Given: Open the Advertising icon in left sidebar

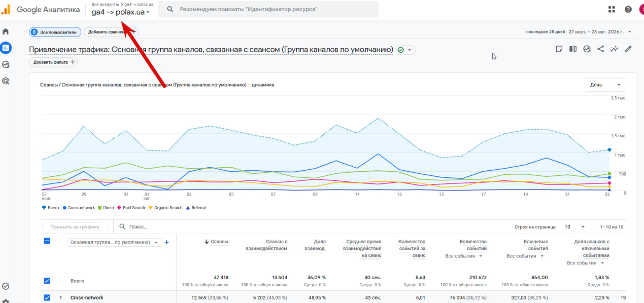Looking at the screenshot, I should coord(6,81).
